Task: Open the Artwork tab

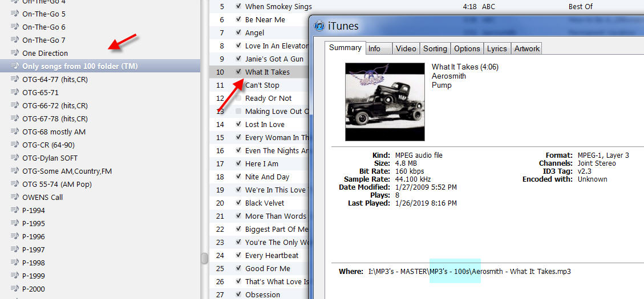Action: tap(527, 48)
